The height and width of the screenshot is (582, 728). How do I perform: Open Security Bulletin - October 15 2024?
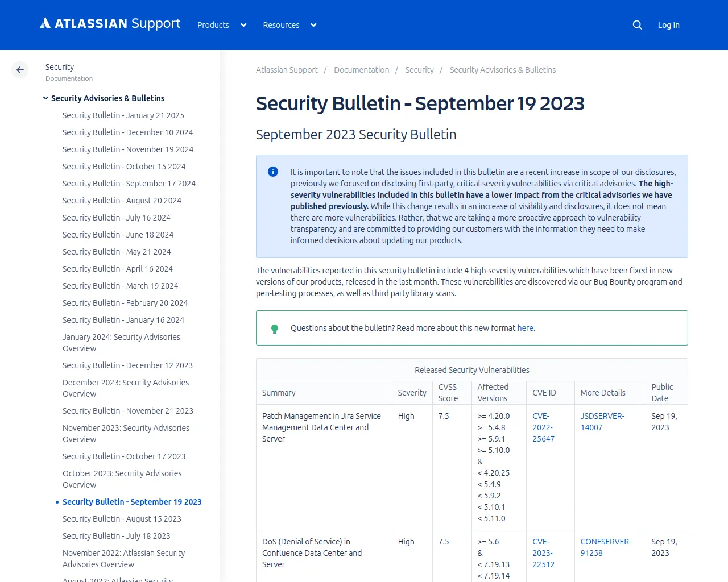(x=124, y=167)
